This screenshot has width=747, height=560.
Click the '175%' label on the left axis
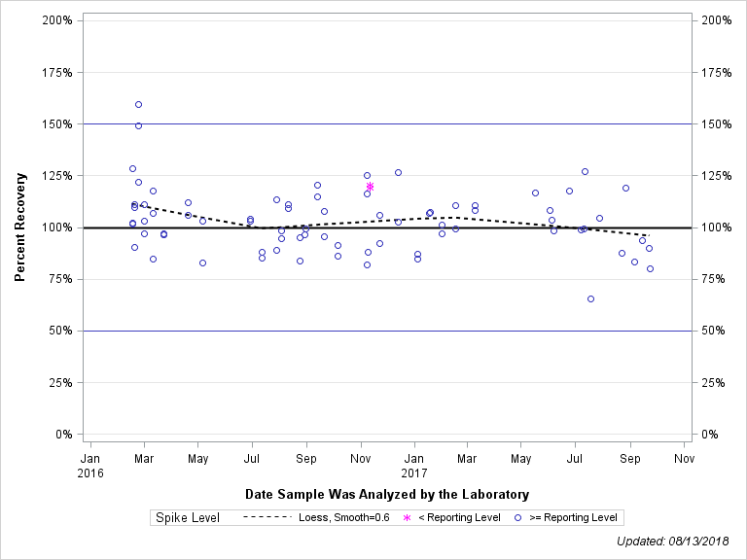click(57, 72)
